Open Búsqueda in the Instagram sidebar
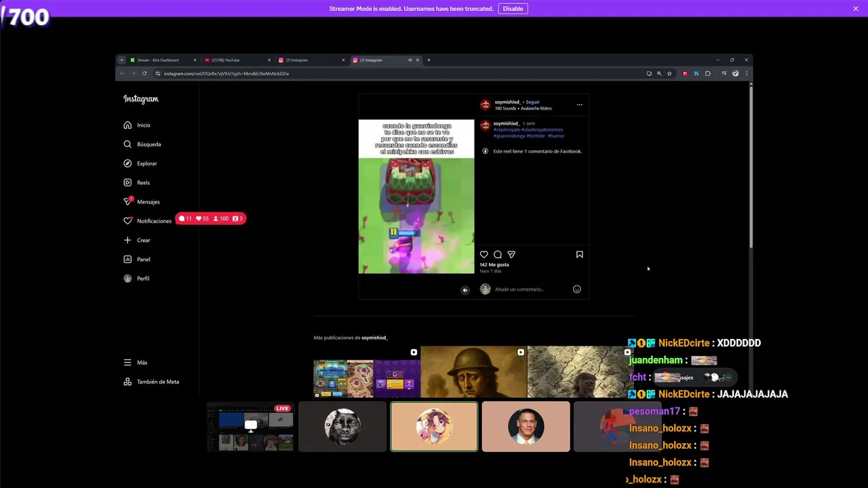The image size is (868, 488). (x=142, y=144)
